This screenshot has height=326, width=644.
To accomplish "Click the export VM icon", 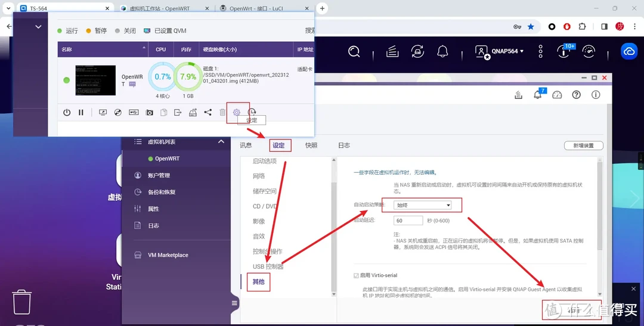I will click(178, 113).
